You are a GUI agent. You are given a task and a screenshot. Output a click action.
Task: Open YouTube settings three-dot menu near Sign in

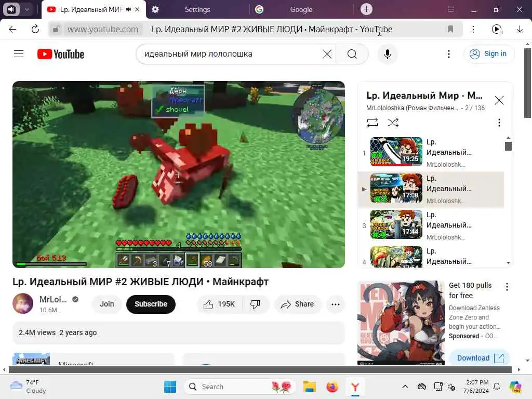pyautogui.click(x=448, y=54)
